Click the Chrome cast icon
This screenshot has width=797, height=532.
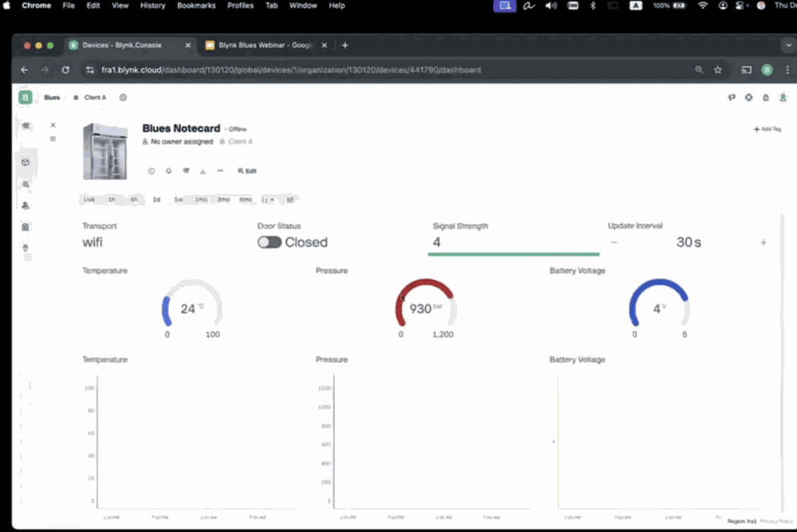pyautogui.click(x=746, y=70)
